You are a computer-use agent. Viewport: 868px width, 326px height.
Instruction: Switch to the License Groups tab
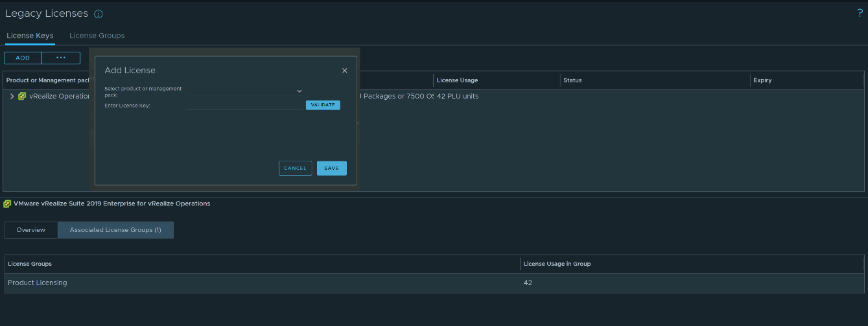point(97,36)
